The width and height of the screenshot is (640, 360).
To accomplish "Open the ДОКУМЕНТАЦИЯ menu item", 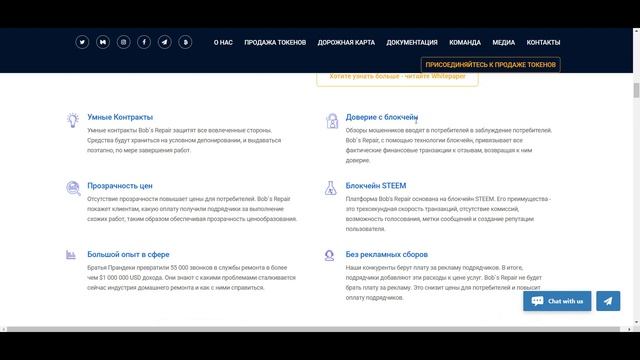I will pyautogui.click(x=412, y=42).
